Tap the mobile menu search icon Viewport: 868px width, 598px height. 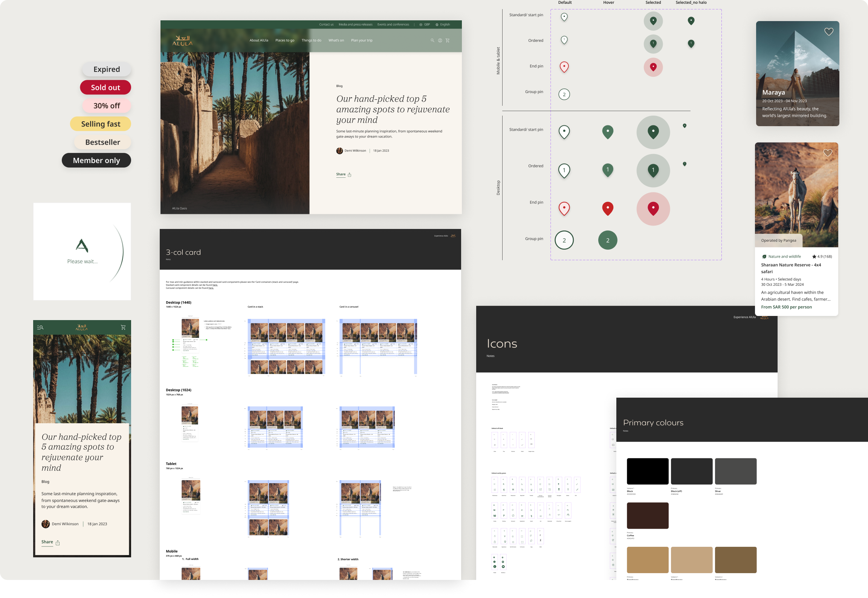[40, 328]
